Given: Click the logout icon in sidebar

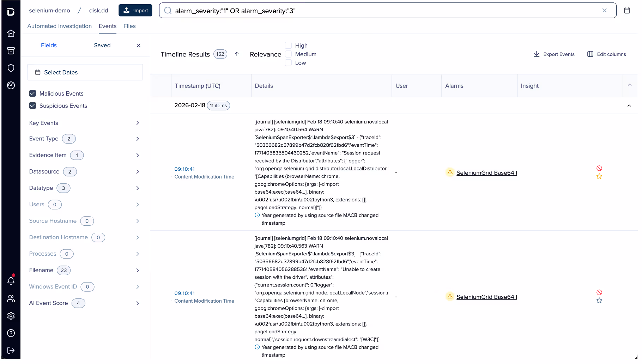Looking at the screenshot, I should [11, 350].
